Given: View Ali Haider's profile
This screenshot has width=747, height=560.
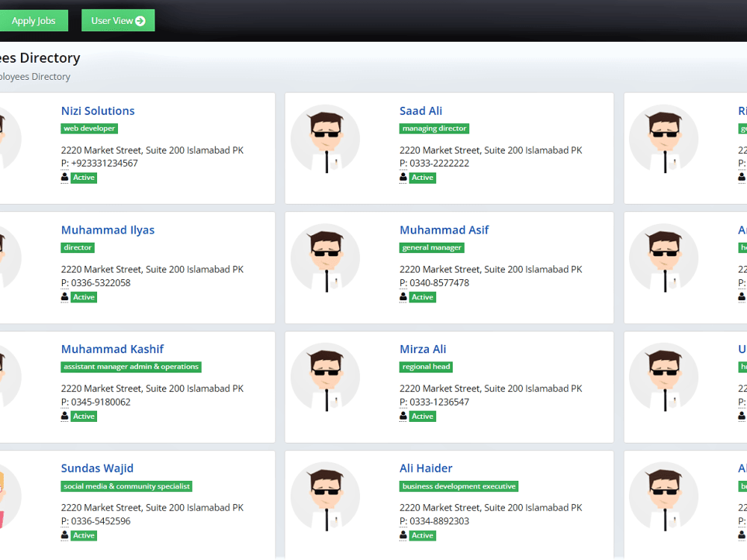Looking at the screenshot, I should pos(426,468).
